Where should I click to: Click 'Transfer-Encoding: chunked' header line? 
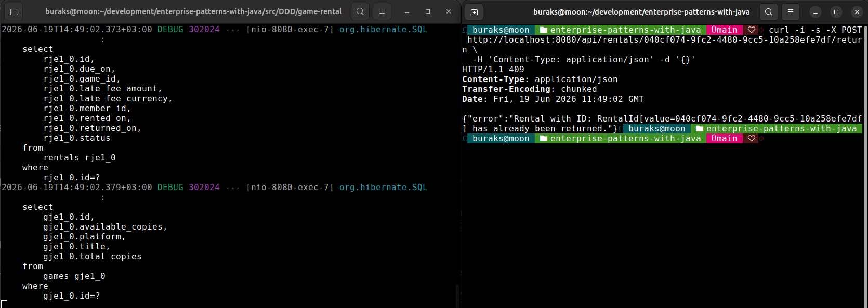tap(530, 89)
